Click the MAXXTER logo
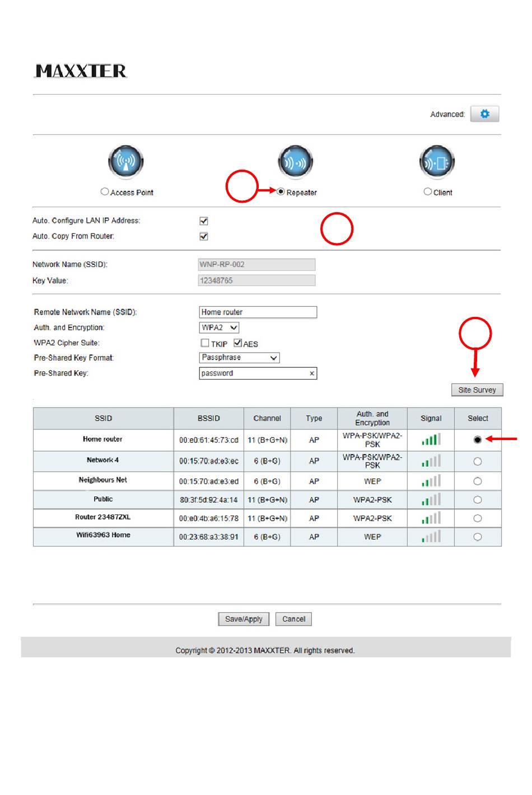532x795 pixels. (x=81, y=71)
